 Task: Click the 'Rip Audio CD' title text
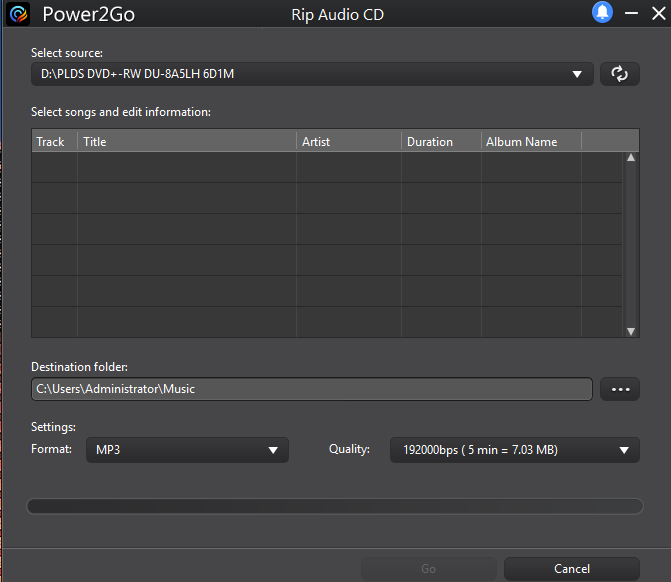pos(338,15)
